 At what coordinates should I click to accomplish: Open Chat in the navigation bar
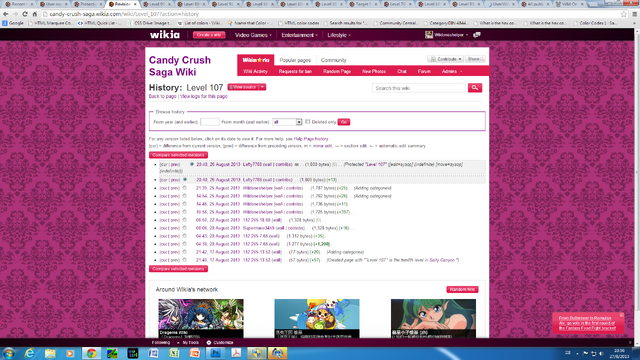point(402,71)
